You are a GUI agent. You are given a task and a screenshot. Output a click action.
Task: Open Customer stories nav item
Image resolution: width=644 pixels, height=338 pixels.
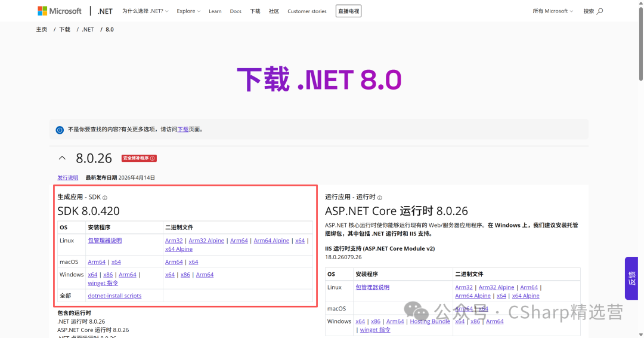click(x=307, y=11)
